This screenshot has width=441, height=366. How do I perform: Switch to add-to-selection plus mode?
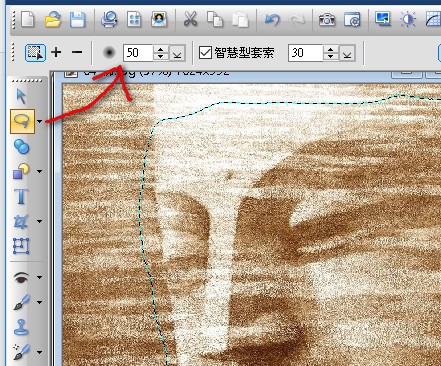[56, 52]
